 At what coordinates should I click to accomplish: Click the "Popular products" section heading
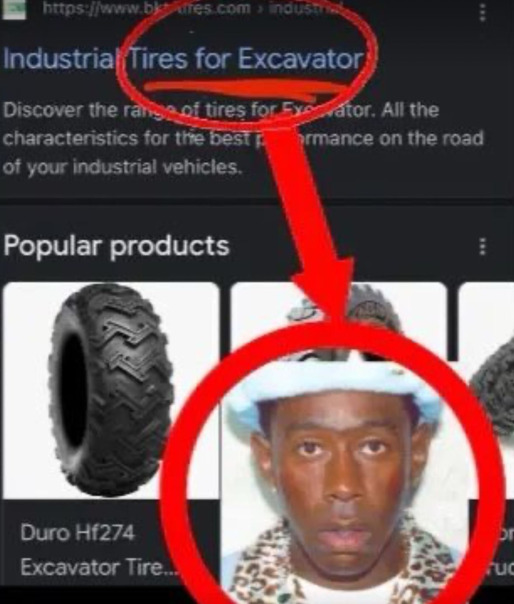tap(116, 246)
